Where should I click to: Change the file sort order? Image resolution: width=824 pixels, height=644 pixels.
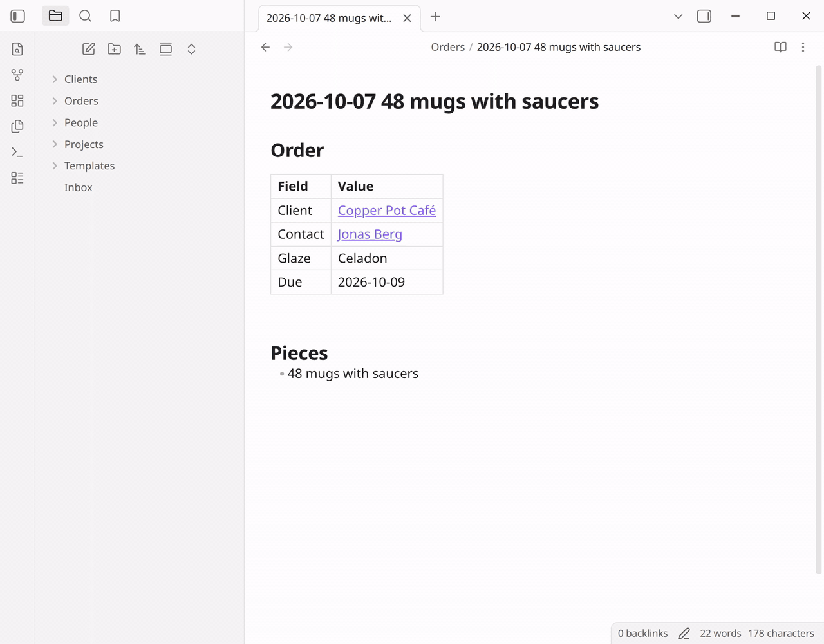140,49
